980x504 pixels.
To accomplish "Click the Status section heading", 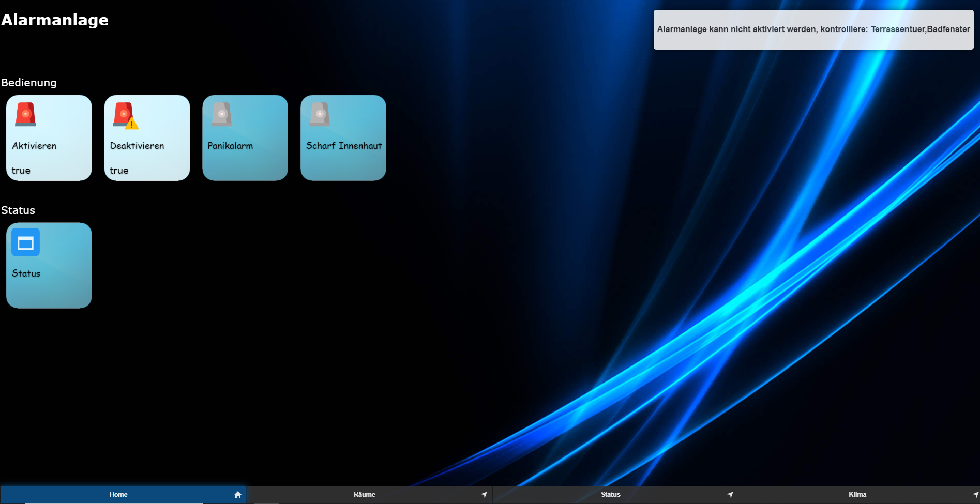I will pos(18,210).
